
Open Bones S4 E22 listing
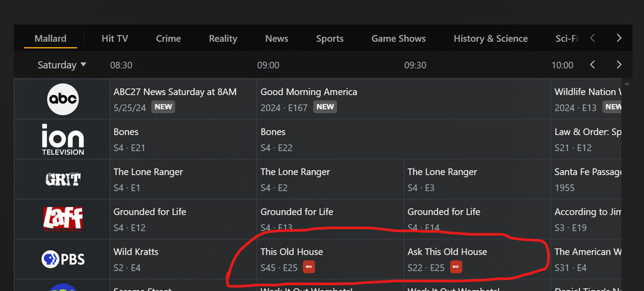click(404, 139)
